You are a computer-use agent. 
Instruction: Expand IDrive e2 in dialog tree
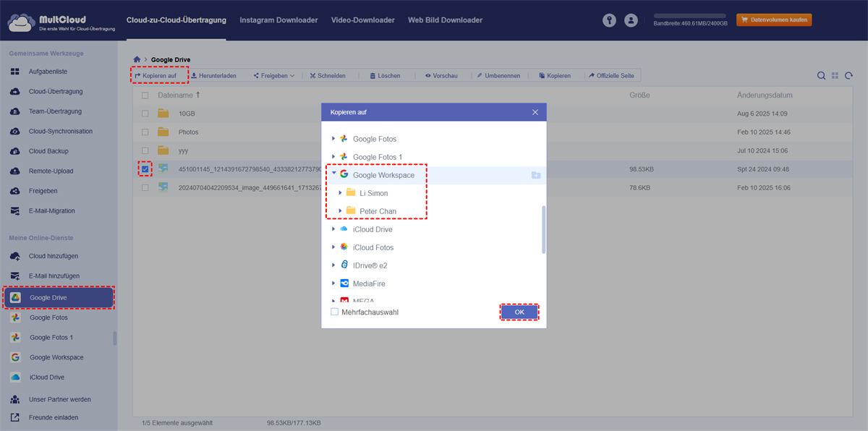[333, 265]
